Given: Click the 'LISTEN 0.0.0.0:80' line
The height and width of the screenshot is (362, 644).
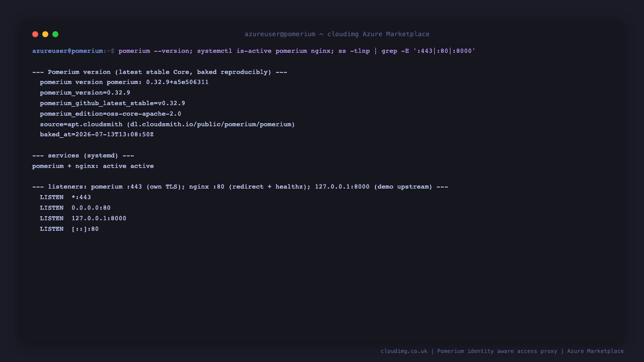Looking at the screenshot, I should 75,208.
